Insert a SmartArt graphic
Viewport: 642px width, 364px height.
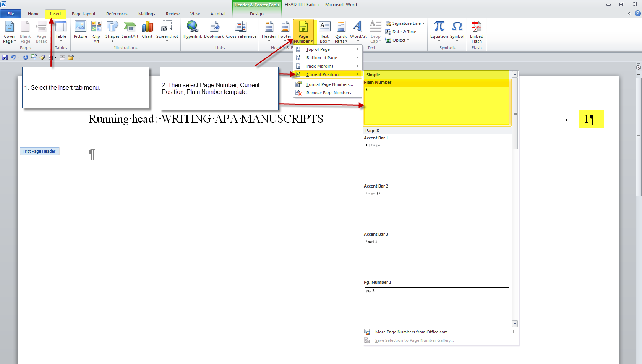tap(130, 30)
